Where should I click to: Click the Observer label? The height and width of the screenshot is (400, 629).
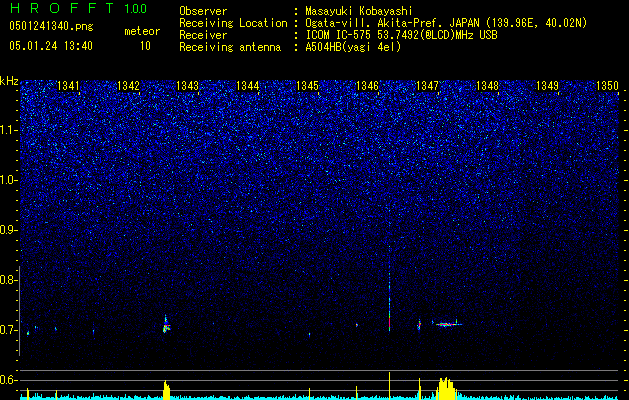(x=203, y=11)
